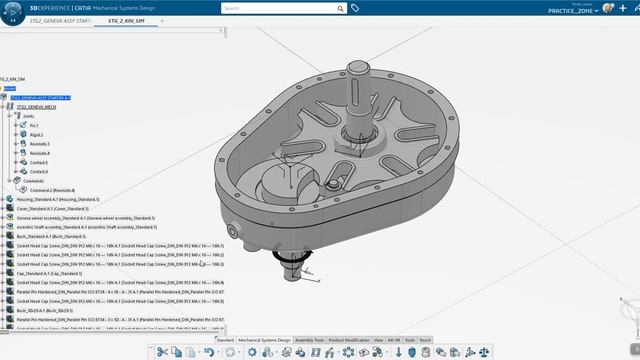This screenshot has width=640, height=360.
Task: Switch to the View toolbar tab
Action: click(x=378, y=340)
